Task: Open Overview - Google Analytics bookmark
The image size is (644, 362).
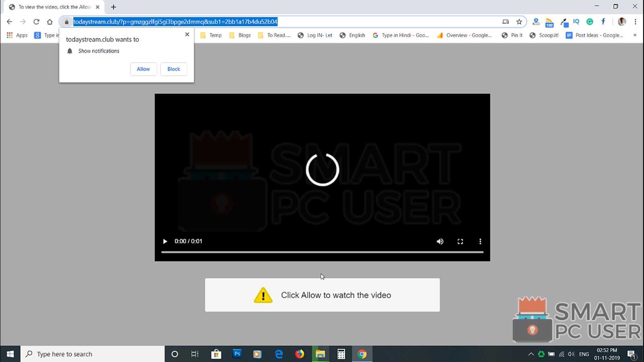Action: (464, 35)
